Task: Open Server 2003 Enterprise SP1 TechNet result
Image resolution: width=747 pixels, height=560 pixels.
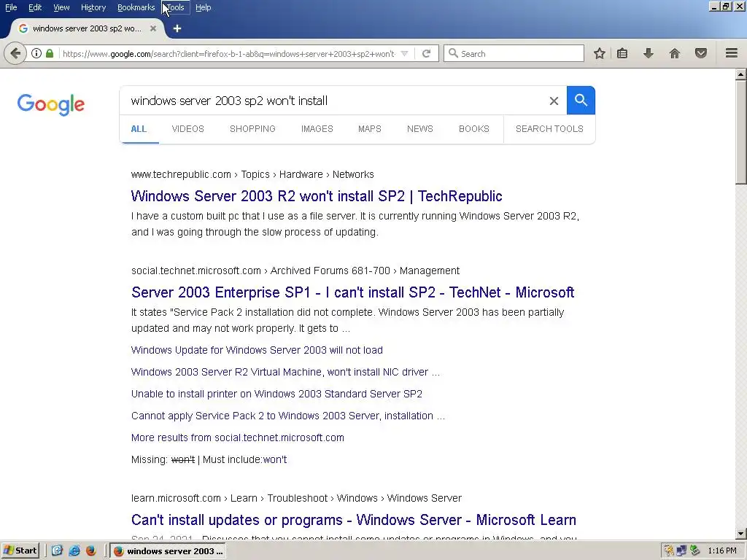Action: click(x=352, y=292)
